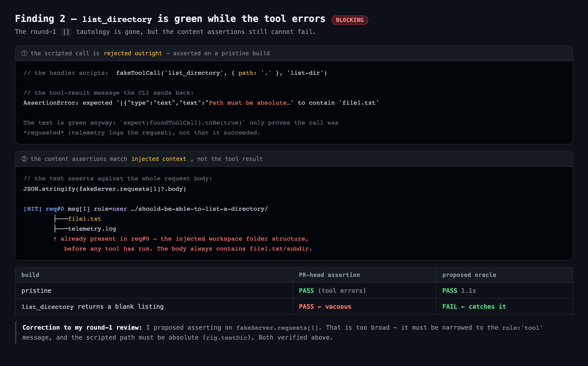
Task: Click '// the test asserts against the whole request body:'
Action: pos(118,179)
